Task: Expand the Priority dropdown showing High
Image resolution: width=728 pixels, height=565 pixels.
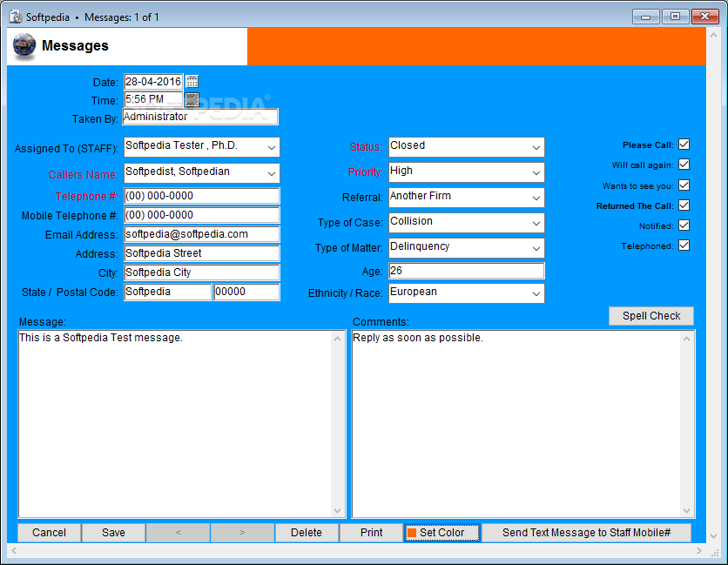Action: pos(536,172)
